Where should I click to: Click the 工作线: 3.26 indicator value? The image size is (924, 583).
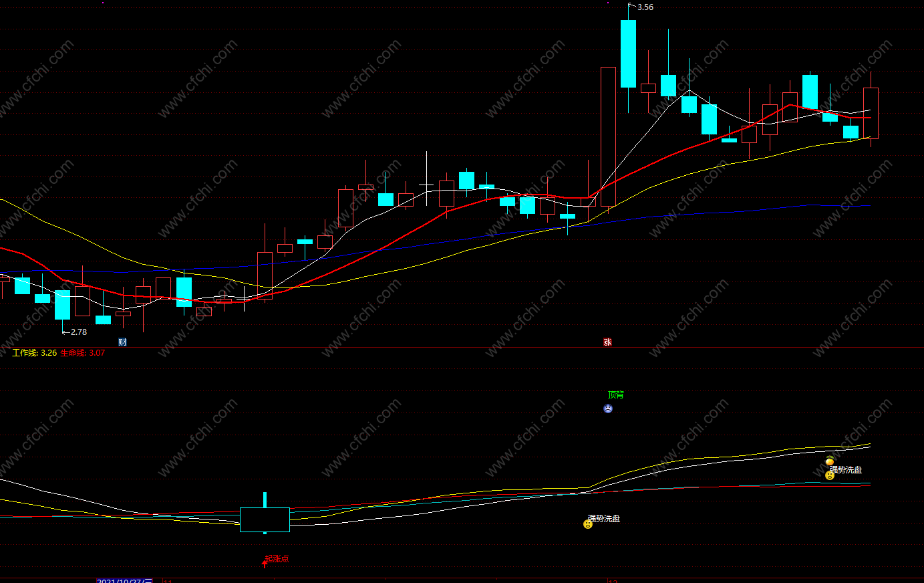pyautogui.click(x=35, y=353)
